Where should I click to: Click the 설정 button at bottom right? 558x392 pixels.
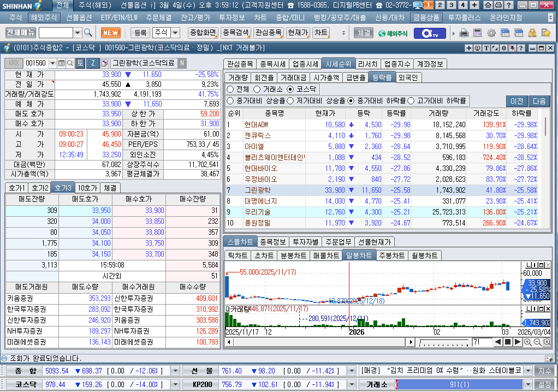(x=544, y=384)
